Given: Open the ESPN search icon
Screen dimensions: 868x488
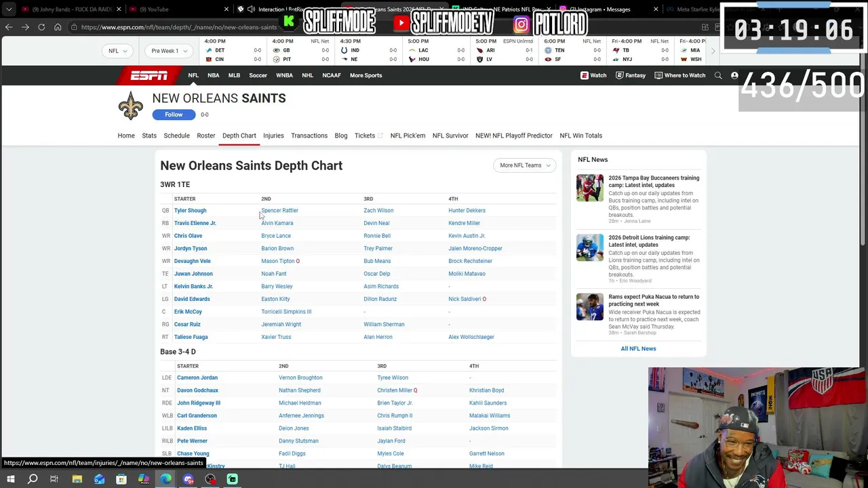Looking at the screenshot, I should pos(718,75).
